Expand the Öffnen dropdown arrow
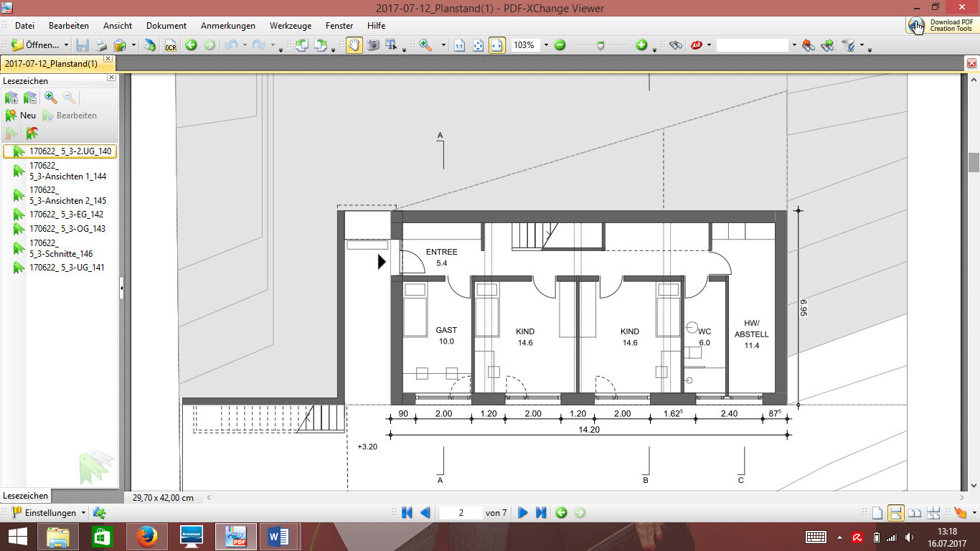The width and height of the screenshot is (980, 551). (x=66, y=45)
